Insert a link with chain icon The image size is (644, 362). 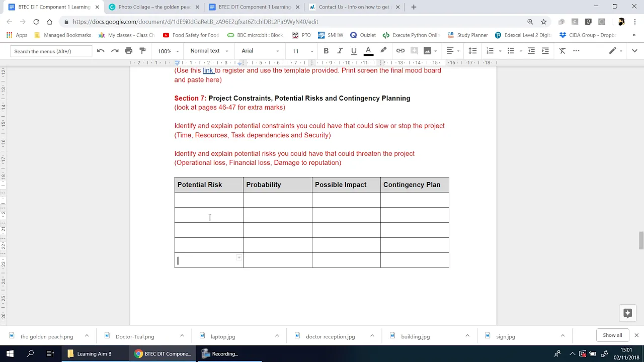[x=400, y=51]
